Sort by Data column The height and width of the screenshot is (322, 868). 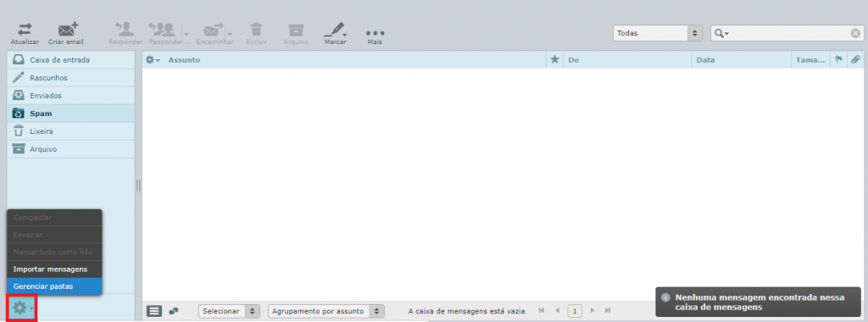(705, 60)
